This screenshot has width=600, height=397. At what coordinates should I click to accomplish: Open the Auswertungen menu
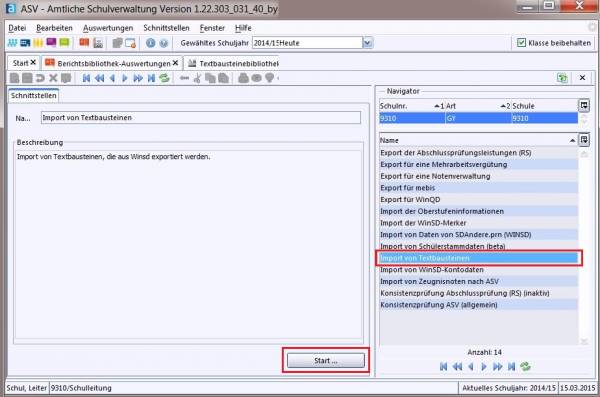(108, 28)
